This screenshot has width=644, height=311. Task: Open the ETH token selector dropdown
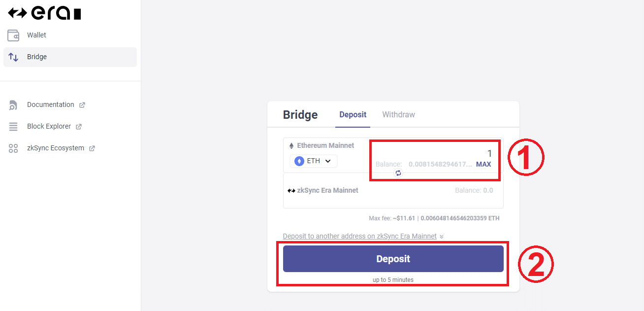point(313,161)
